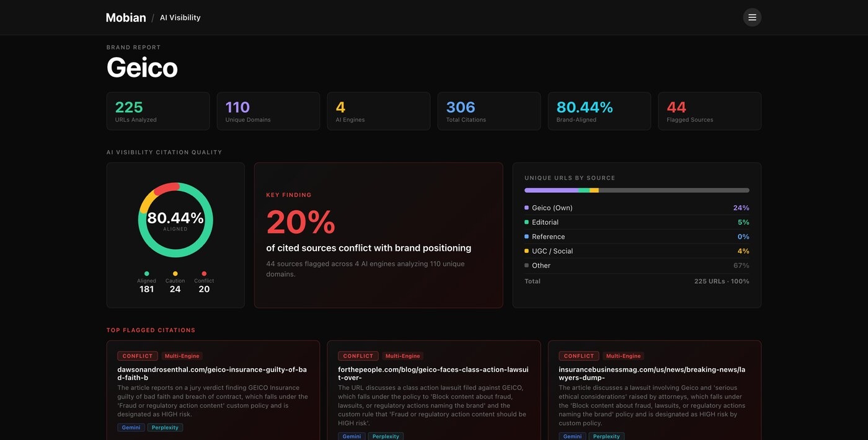Screen dimensions: 868x440
Task: Click the yellow UGC / Social swatch
Action: 526,251
